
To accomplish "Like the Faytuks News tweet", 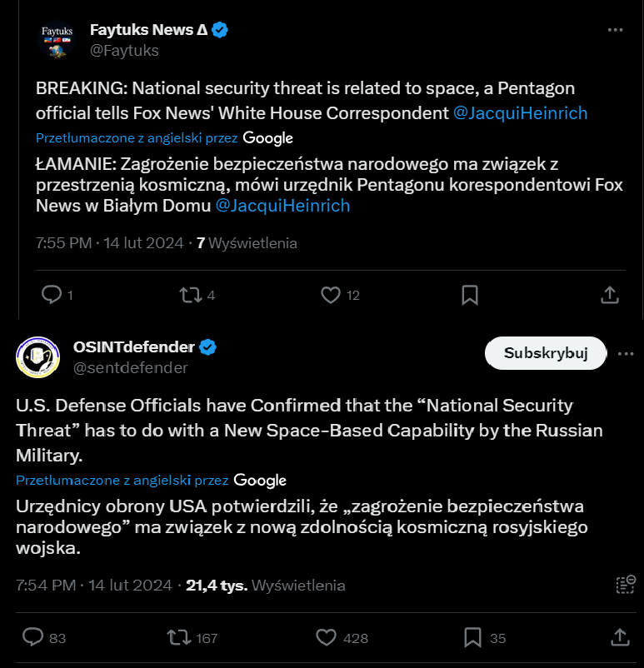I will pos(331,294).
